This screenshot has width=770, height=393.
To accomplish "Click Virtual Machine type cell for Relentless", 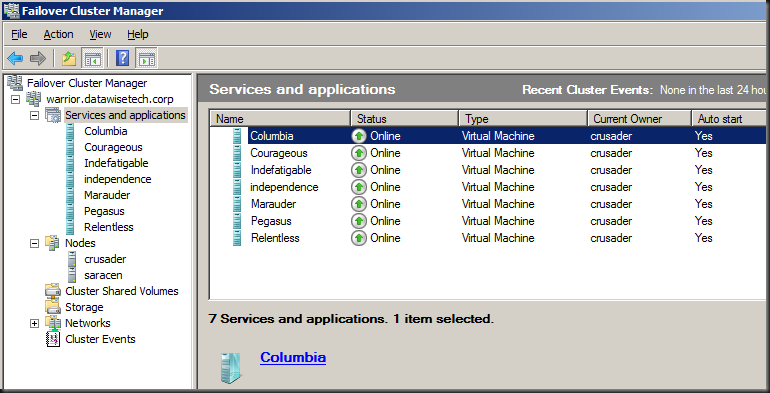I will [498, 238].
